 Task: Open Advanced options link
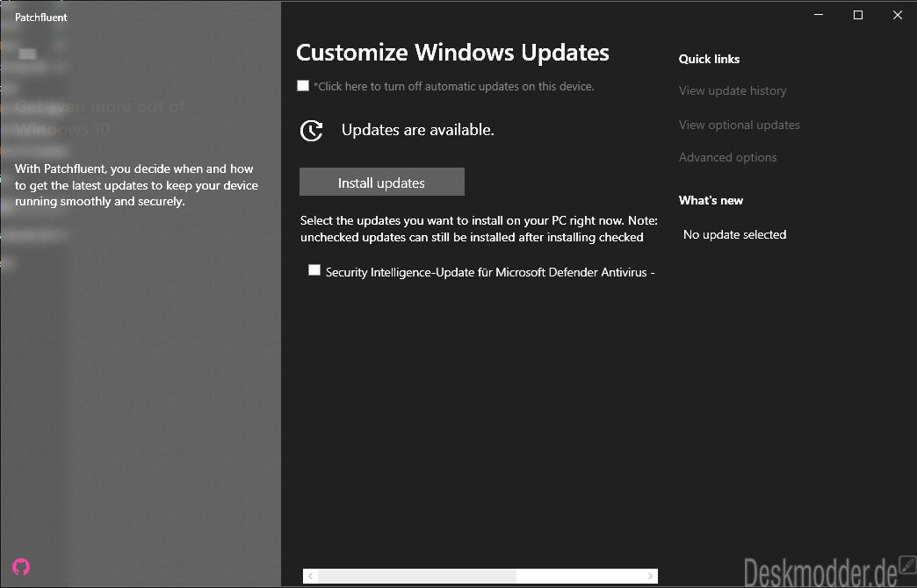coord(727,157)
